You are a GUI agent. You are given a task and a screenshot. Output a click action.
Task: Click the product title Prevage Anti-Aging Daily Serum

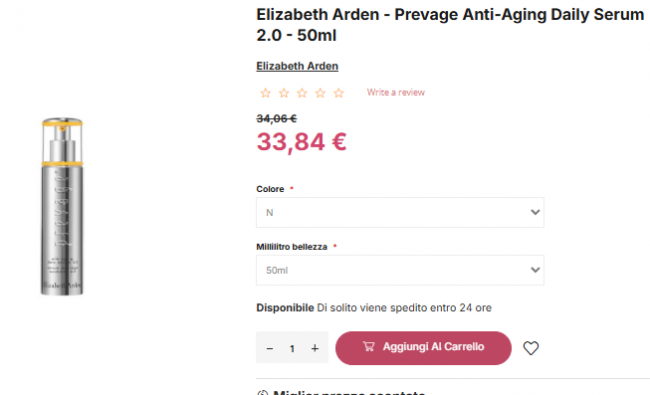click(450, 25)
